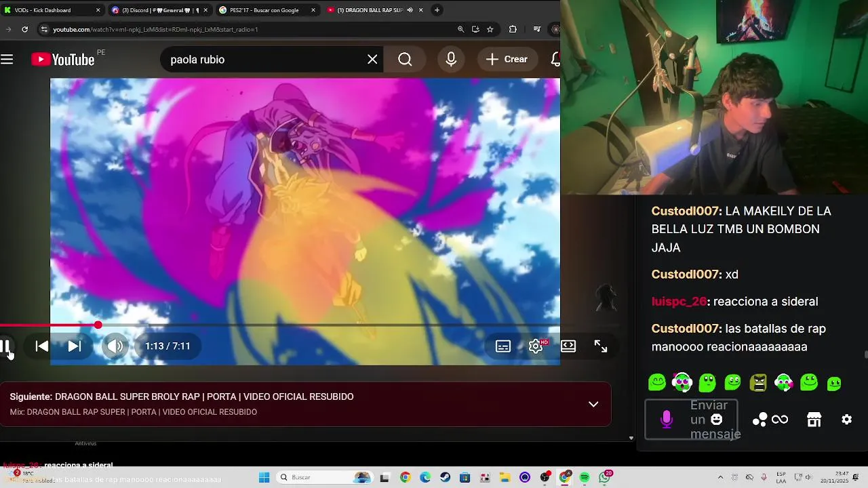Viewport: 868px width, 488px height.
Task: Switch to PES2'17 Google search tab
Action: click(x=268, y=10)
